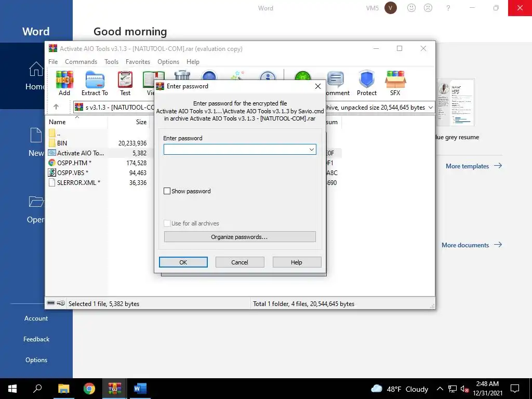Click the muted volume tray icon
The height and width of the screenshot is (399, 532).
[464, 389]
